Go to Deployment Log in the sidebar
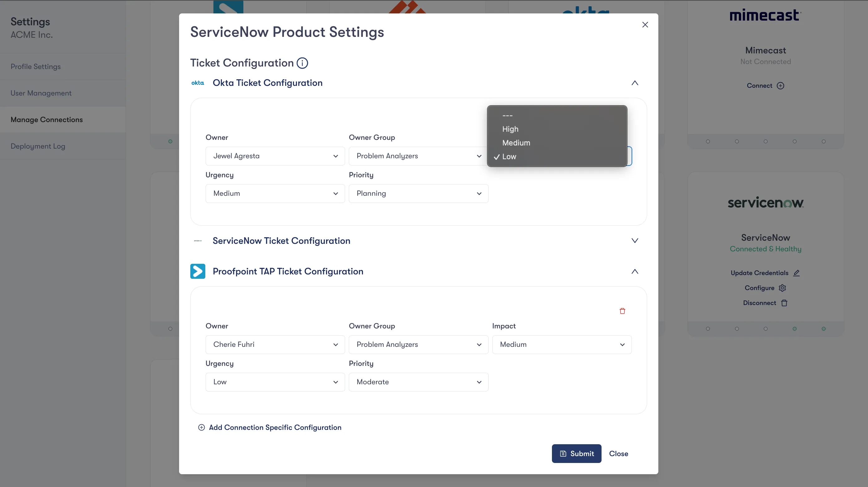 (38, 146)
